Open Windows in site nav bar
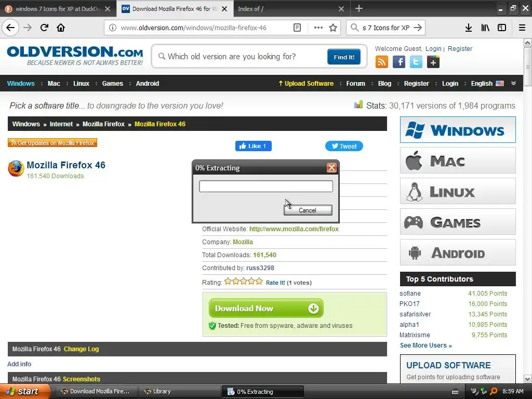Viewport: 532px width, 399px height. point(21,84)
